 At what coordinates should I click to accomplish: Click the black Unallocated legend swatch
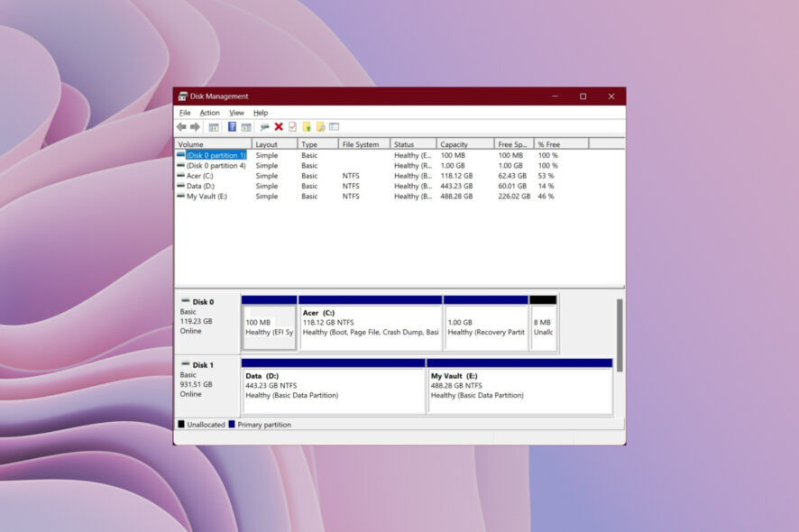(x=181, y=424)
